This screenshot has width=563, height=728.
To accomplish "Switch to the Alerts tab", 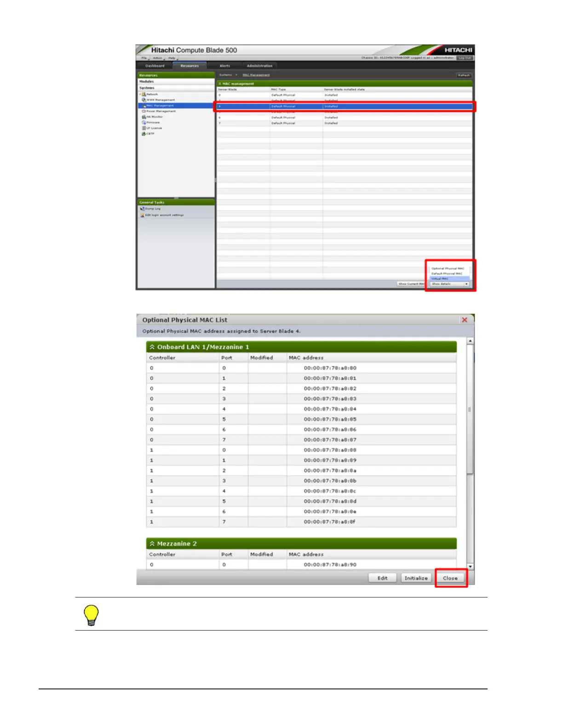I will coord(224,66).
